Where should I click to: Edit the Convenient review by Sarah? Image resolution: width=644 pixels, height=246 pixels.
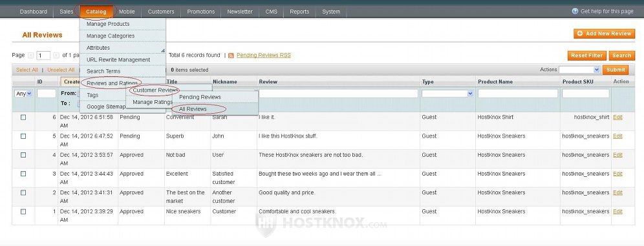click(x=617, y=118)
